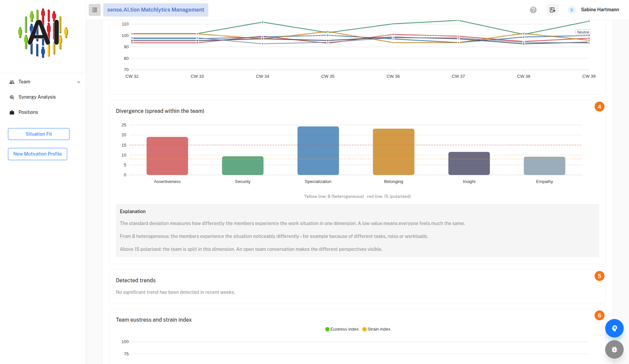Click the CW 37 axis label

tap(459, 76)
